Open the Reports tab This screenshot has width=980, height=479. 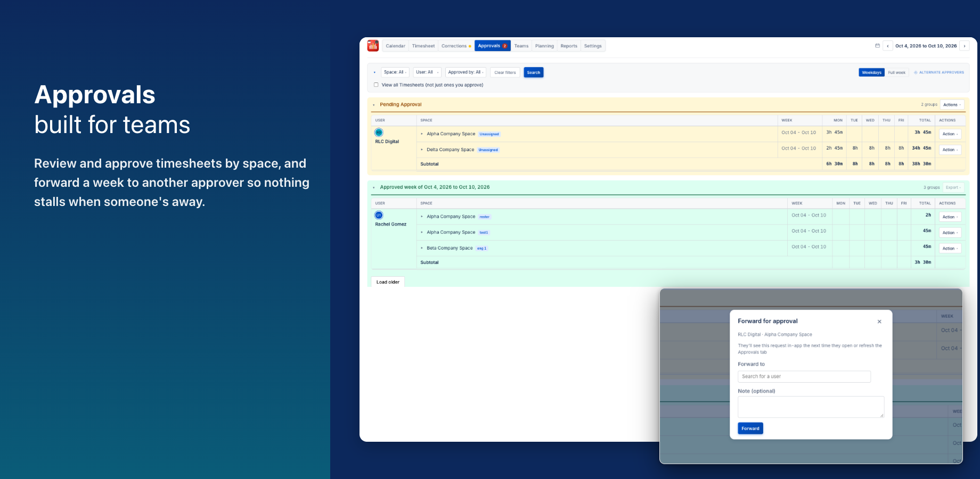point(569,46)
